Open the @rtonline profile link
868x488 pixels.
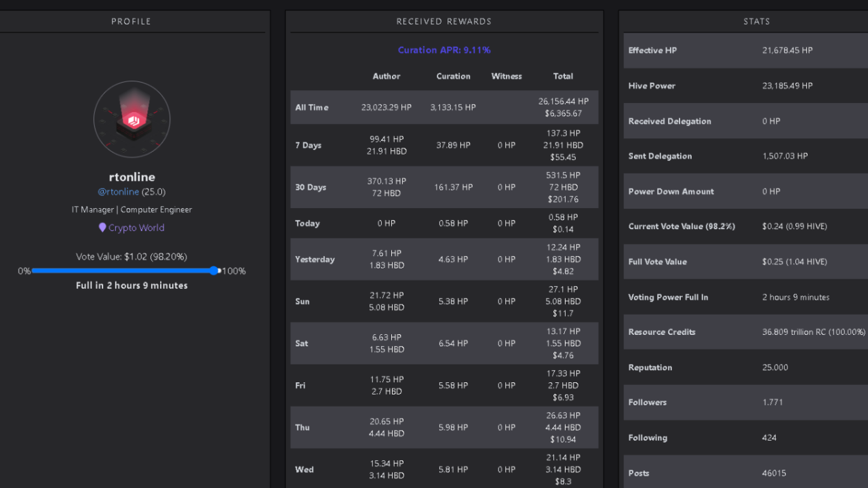coord(118,192)
